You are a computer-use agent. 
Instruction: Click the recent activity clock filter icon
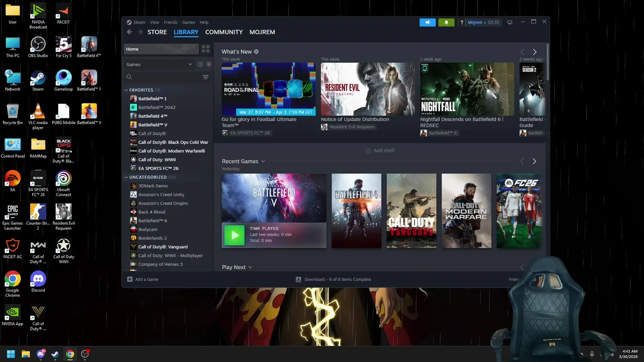coord(200,64)
